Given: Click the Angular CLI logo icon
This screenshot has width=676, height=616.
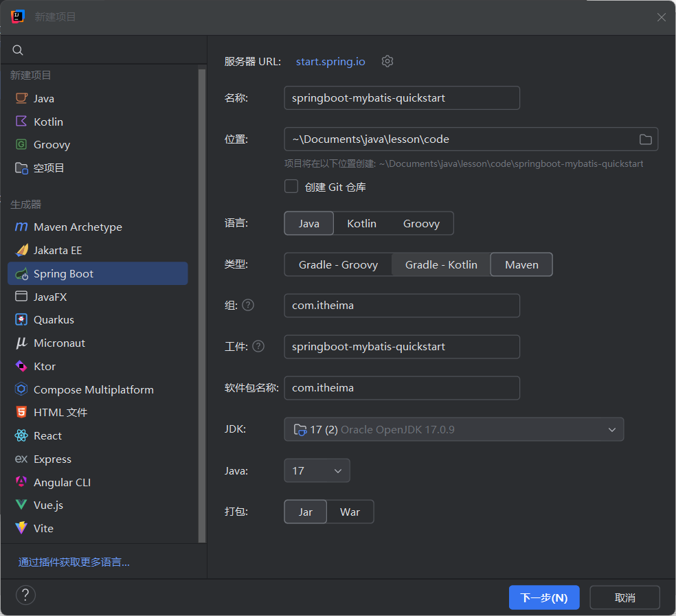Looking at the screenshot, I should pos(21,481).
